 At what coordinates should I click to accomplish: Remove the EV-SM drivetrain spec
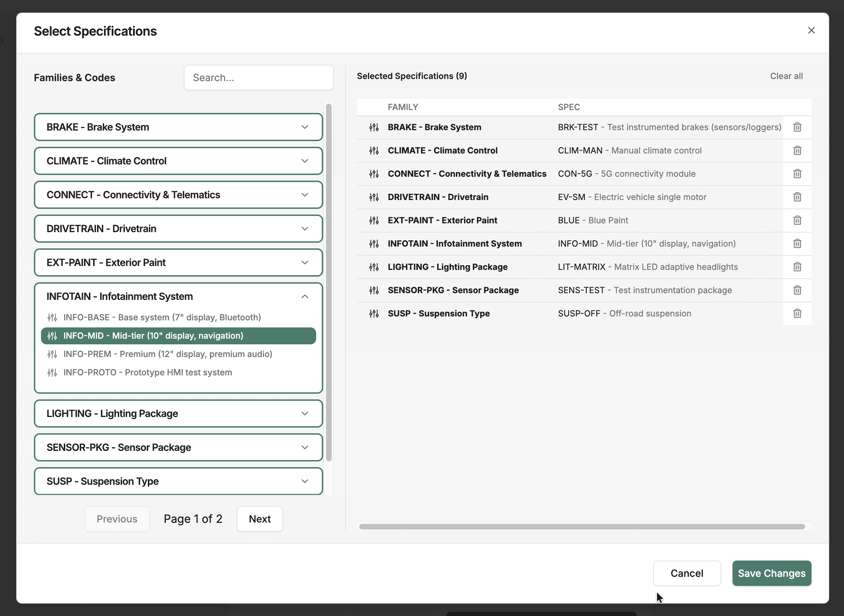point(797,197)
